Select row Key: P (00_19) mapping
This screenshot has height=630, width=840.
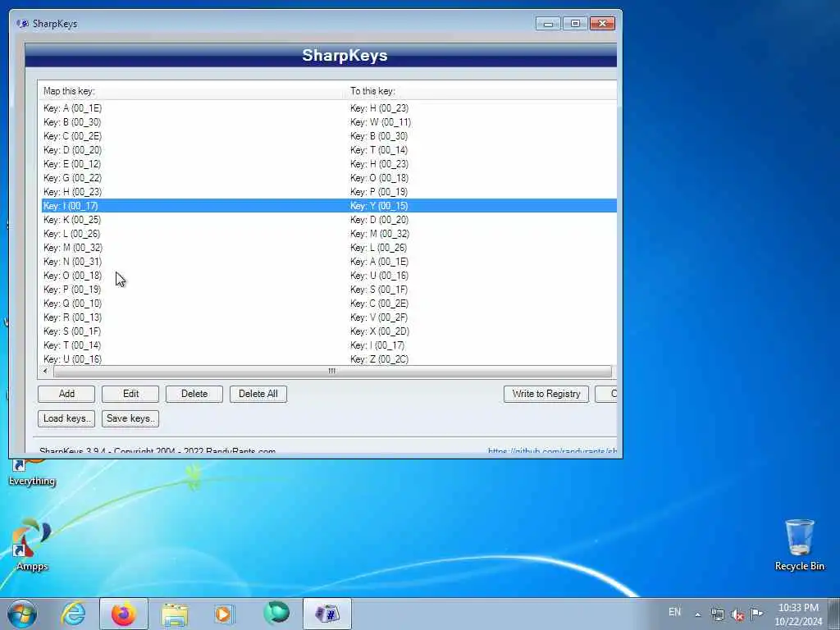(x=329, y=290)
